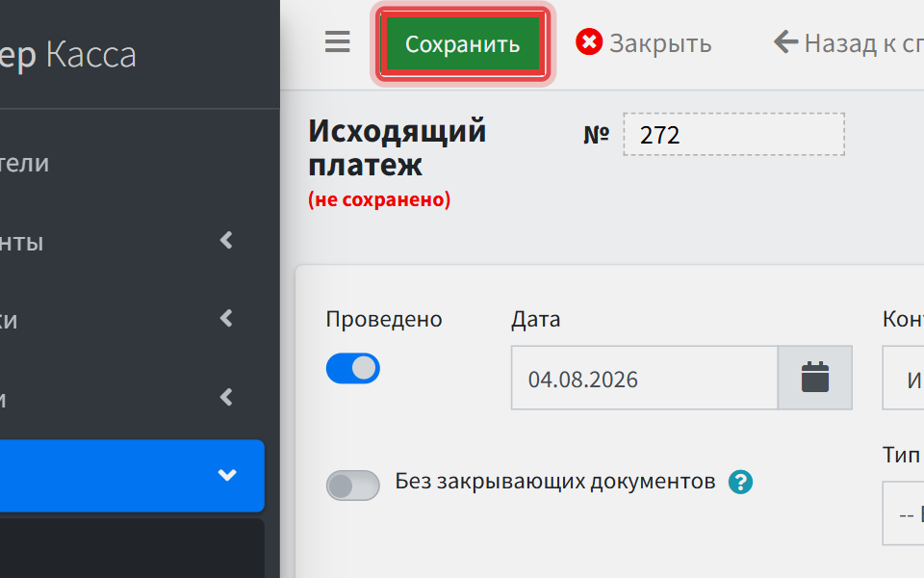Open the hamburger menu icon

[337, 41]
